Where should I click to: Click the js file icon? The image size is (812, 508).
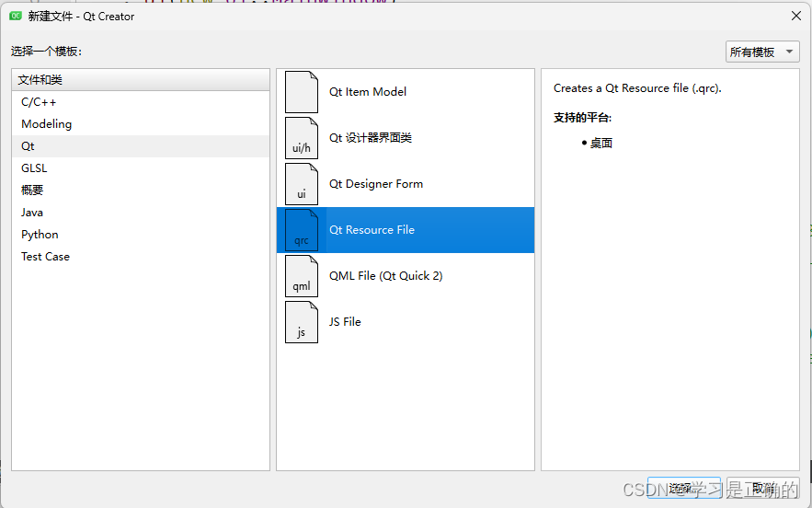(302, 322)
